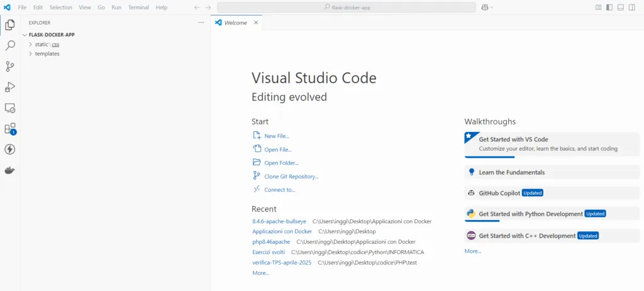Click More... under Walkthroughs
Image resolution: width=644 pixels, height=291 pixels.
tap(473, 251)
